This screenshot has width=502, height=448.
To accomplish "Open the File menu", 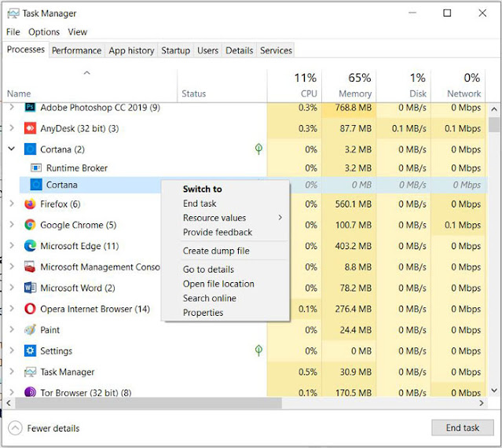I will point(13,32).
